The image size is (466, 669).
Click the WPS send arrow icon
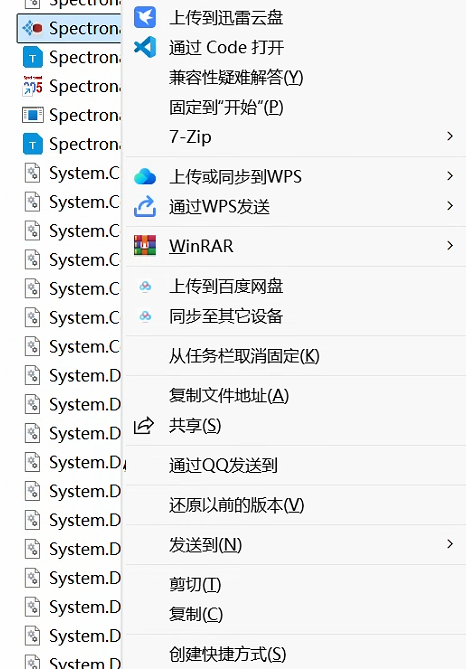tap(145, 206)
